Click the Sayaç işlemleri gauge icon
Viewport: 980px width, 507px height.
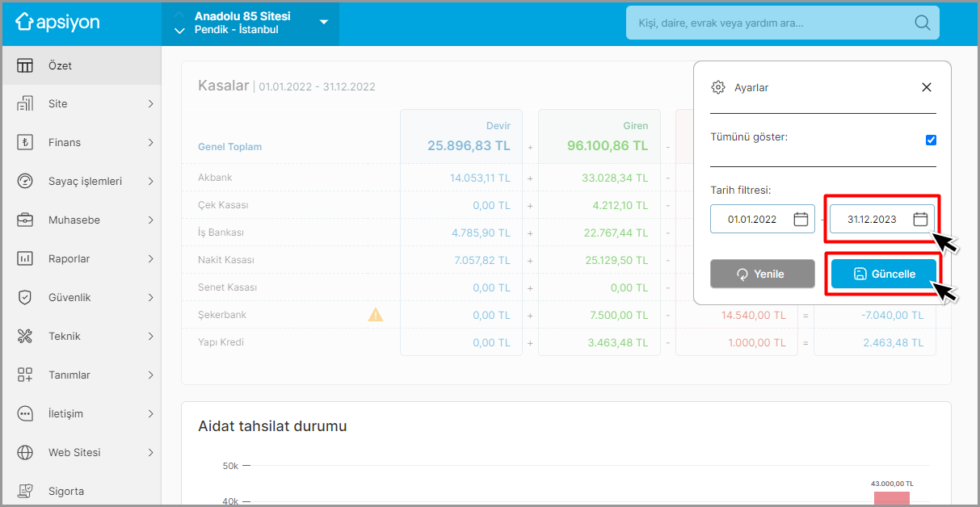(x=25, y=181)
